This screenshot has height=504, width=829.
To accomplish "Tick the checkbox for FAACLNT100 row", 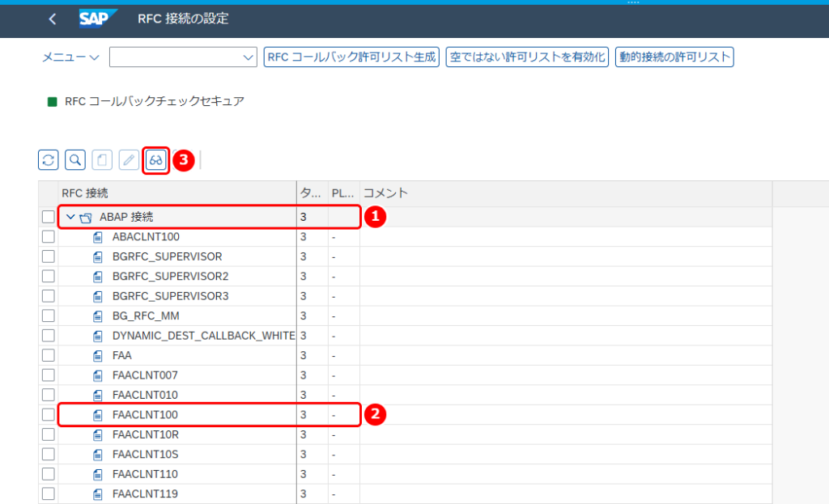I will [x=48, y=414].
